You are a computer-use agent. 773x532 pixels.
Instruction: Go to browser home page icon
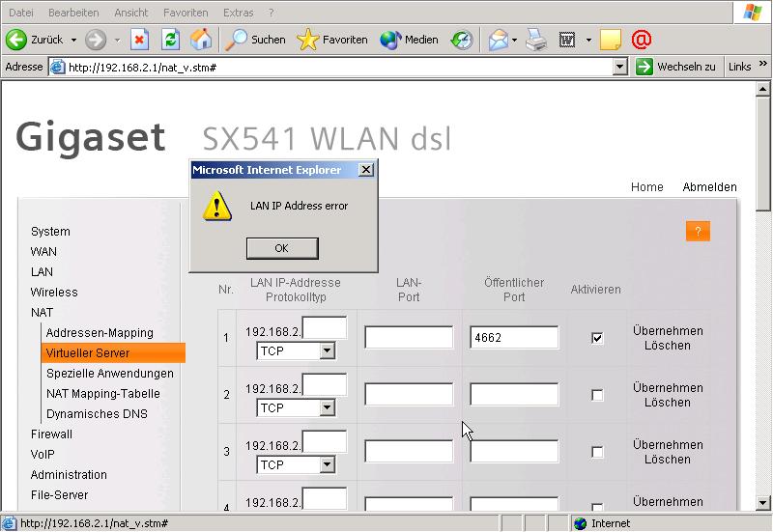(201, 40)
